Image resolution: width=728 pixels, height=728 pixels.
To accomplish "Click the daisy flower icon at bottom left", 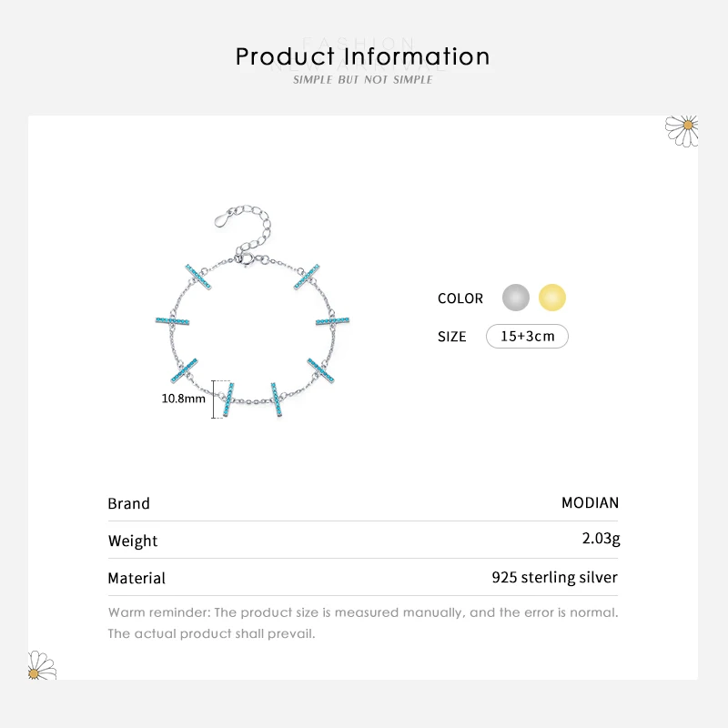I will (41, 665).
